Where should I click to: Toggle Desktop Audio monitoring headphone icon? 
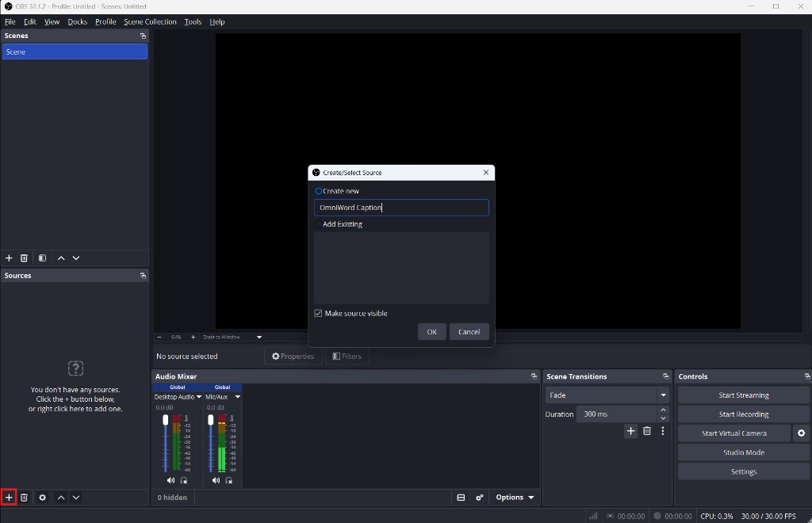click(x=184, y=480)
